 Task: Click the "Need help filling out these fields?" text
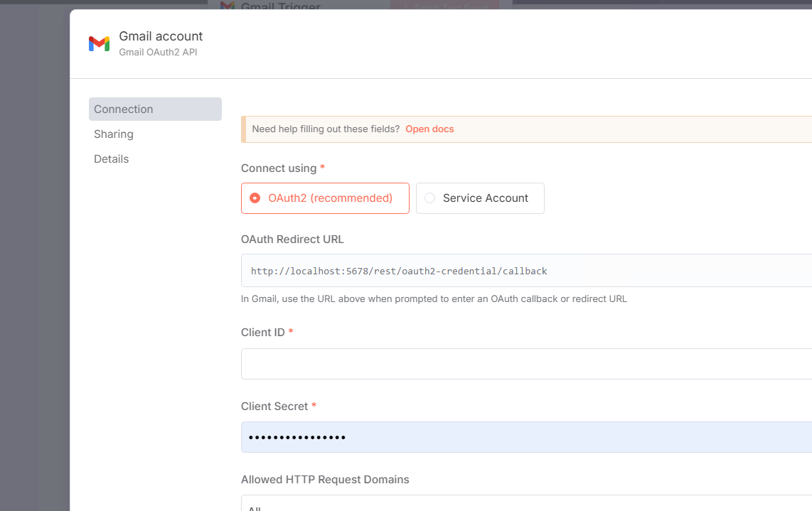[x=326, y=129]
